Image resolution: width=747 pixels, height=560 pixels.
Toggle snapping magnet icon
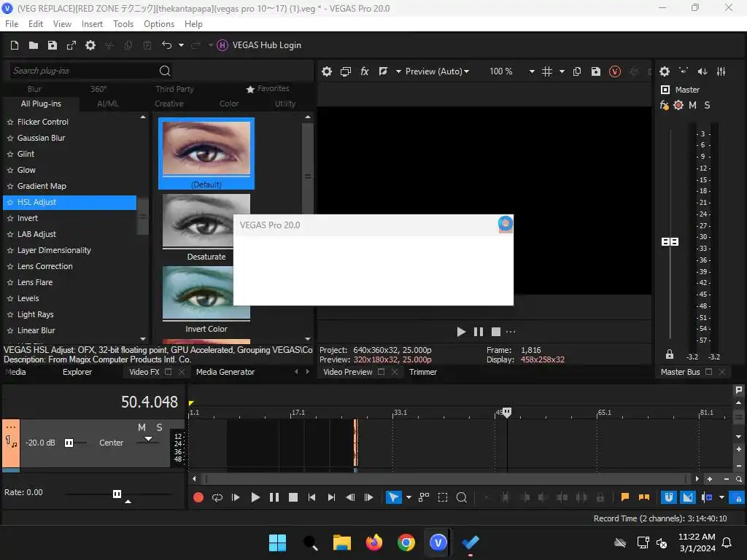[x=669, y=497]
